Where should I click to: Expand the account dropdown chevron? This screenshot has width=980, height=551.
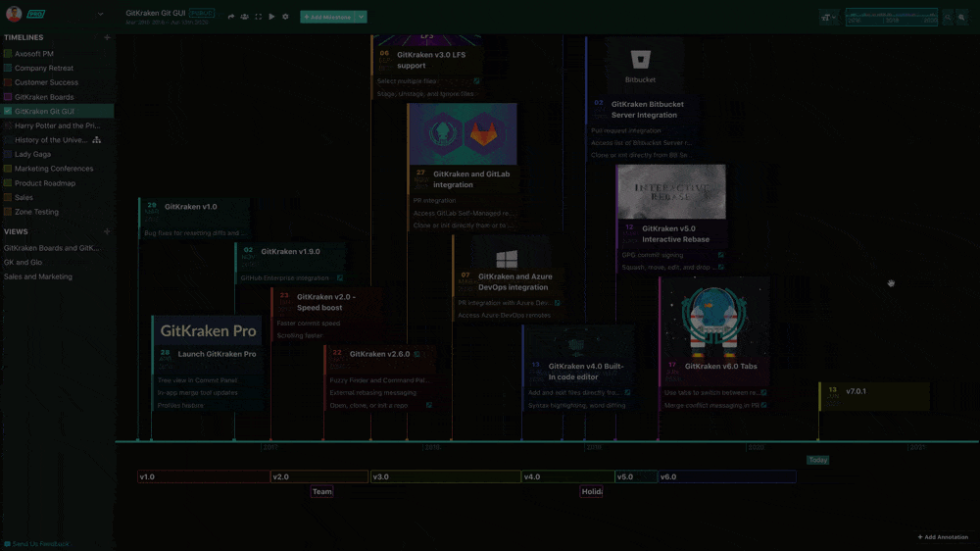pos(101,14)
